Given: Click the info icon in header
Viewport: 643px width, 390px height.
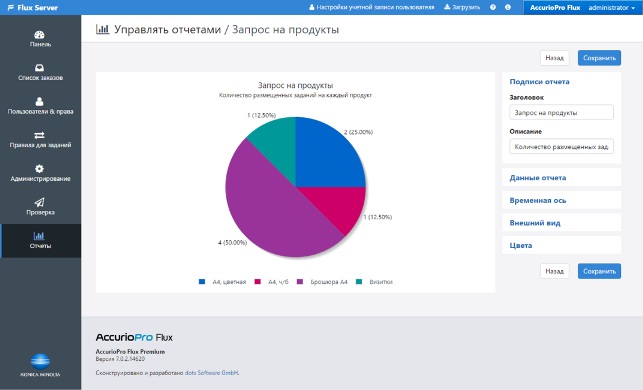Looking at the screenshot, I should pyautogui.click(x=508, y=7).
